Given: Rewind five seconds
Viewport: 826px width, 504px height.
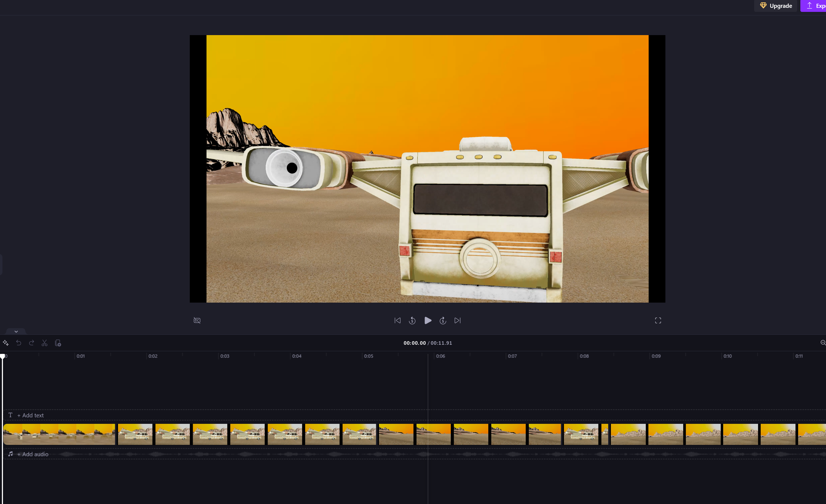Looking at the screenshot, I should tap(412, 320).
